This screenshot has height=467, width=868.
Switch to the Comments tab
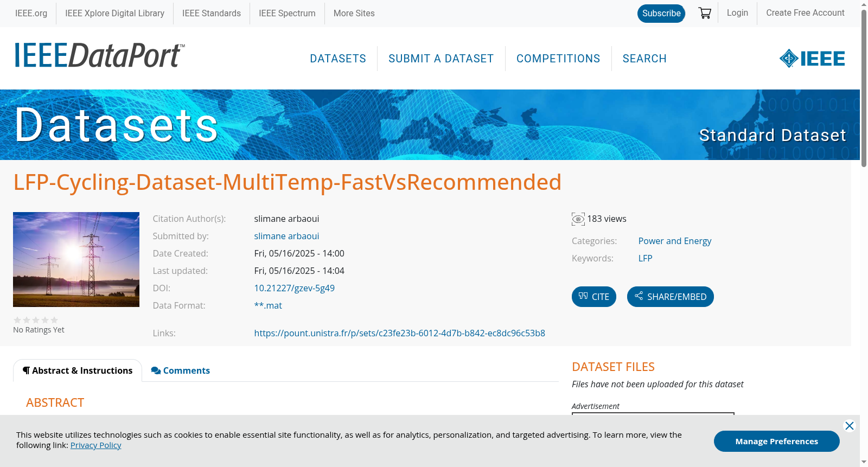coord(181,370)
